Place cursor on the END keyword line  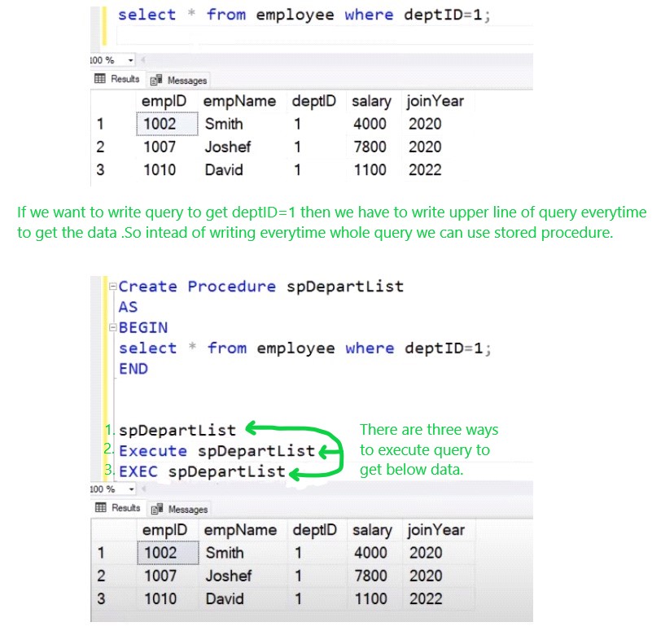pyautogui.click(x=133, y=369)
